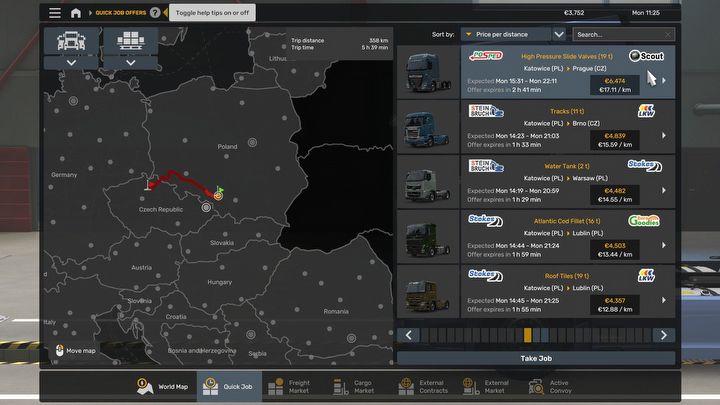720x405 pixels.
Task: Click the city marker in central Poland
Action: [252, 142]
